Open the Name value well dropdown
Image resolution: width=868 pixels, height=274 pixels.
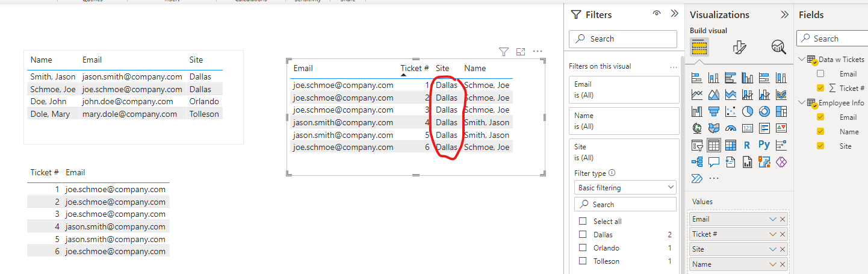tap(773, 264)
